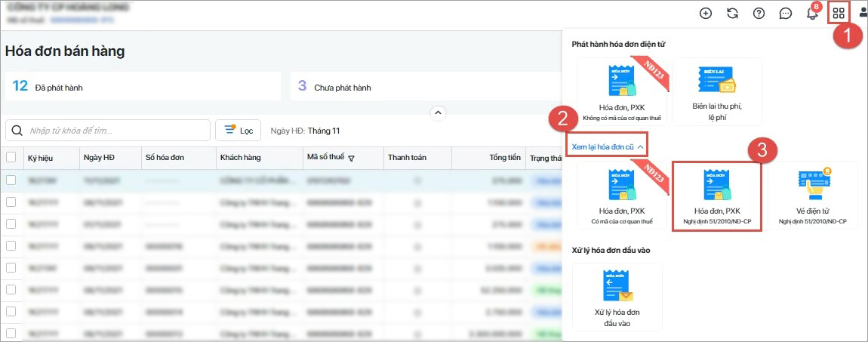Focus the keyword search field

pyautogui.click(x=108, y=131)
